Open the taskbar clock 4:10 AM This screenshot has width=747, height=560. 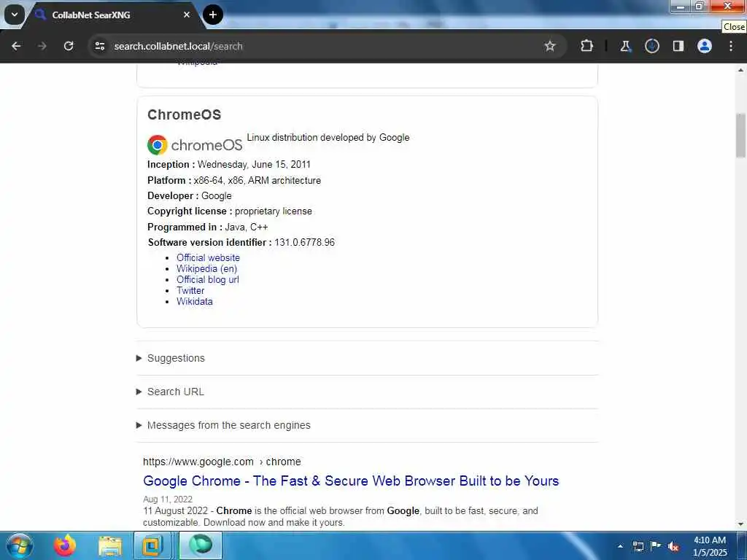tap(710, 546)
